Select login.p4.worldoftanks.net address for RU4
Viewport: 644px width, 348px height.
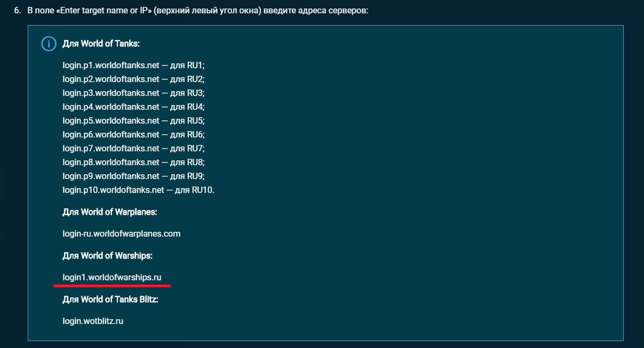click(x=111, y=107)
